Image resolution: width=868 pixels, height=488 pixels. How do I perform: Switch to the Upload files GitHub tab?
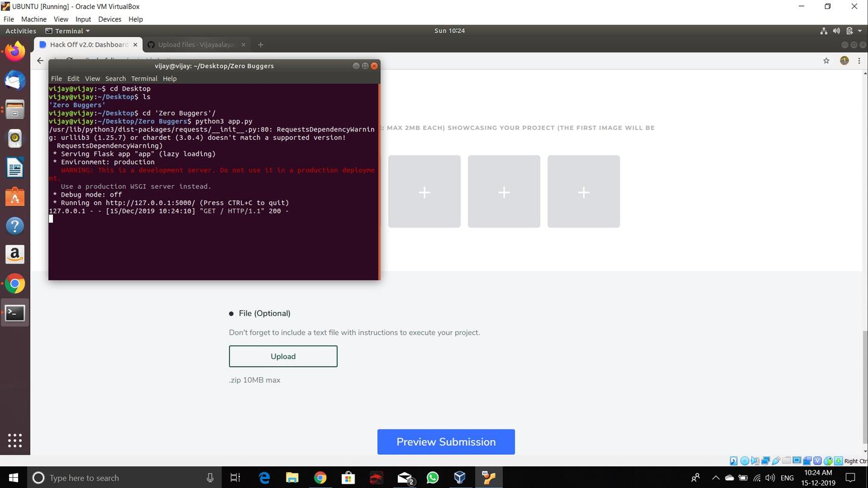coord(196,45)
